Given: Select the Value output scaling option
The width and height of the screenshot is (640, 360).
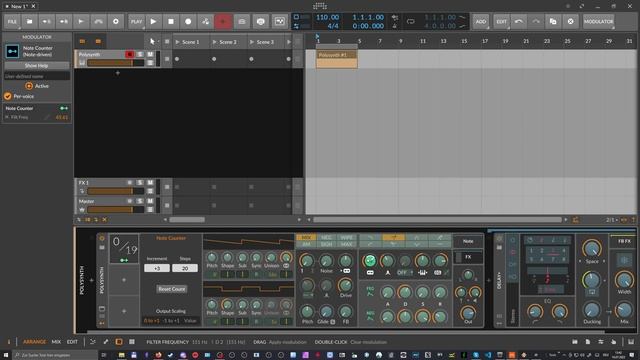Looking at the screenshot, I should 190,321.
